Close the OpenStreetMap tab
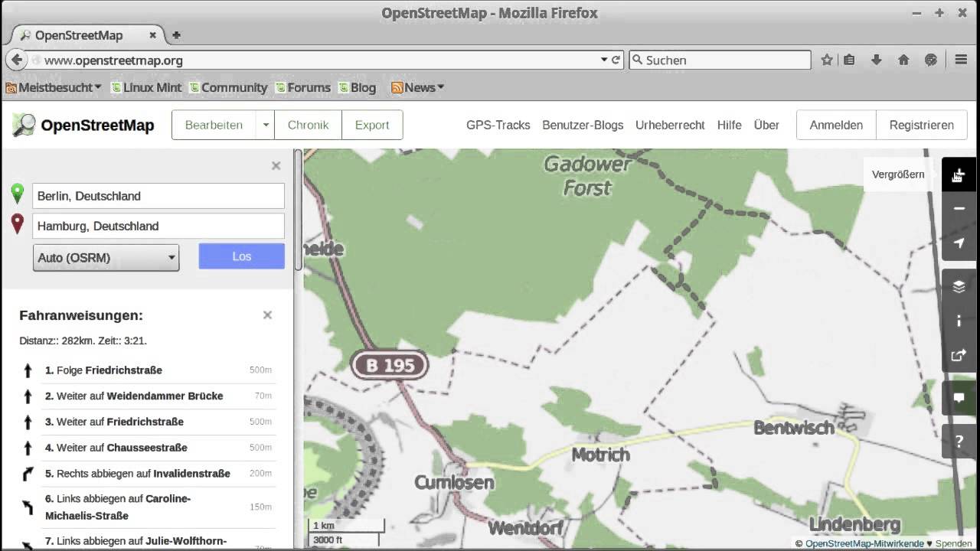This screenshot has width=980, height=551. pos(153,35)
